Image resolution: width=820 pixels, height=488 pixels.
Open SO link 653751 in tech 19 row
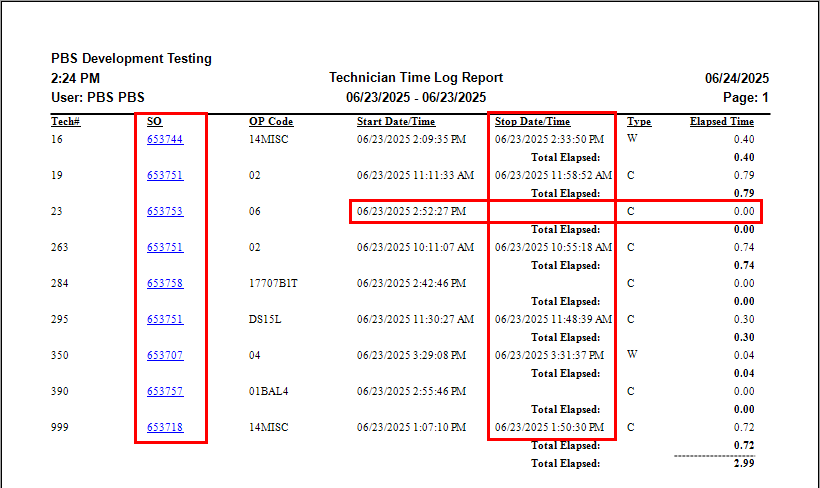tap(165, 175)
